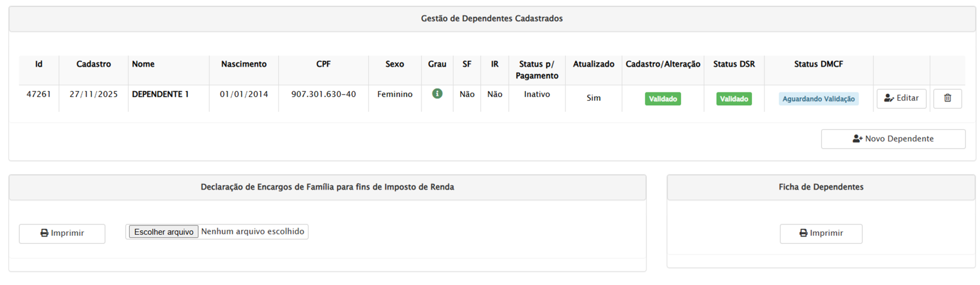This screenshot has height=285, width=980.
Task: Select the DEPENDENTE 1 name cell
Action: click(x=160, y=94)
